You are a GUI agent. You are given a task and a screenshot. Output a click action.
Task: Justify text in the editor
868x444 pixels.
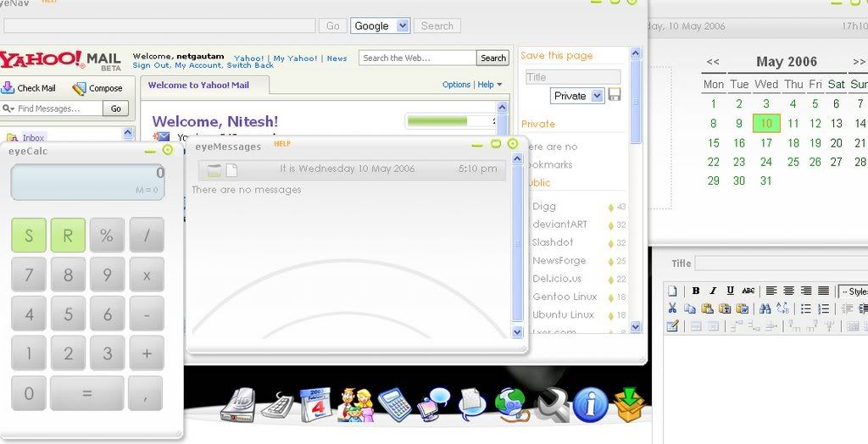824,291
